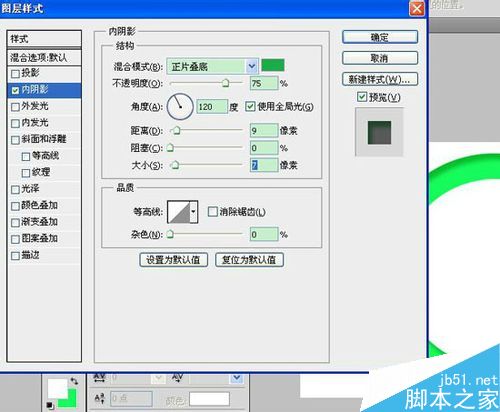Enable the 斜面和浮雕 checkbox

pyautogui.click(x=15, y=140)
